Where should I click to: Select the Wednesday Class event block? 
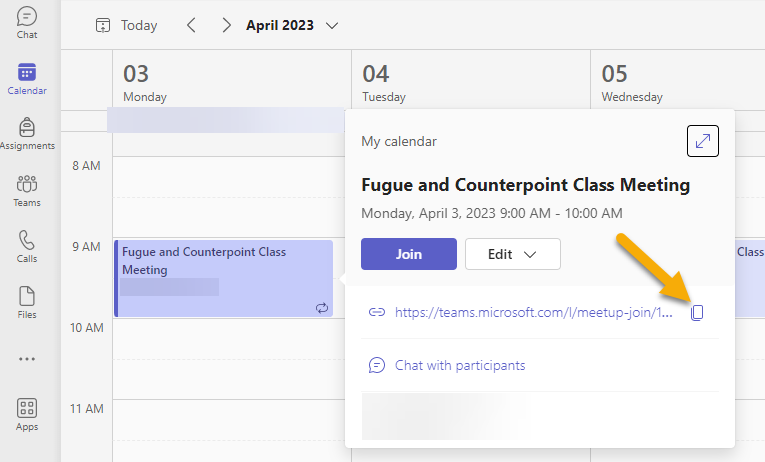(x=749, y=279)
